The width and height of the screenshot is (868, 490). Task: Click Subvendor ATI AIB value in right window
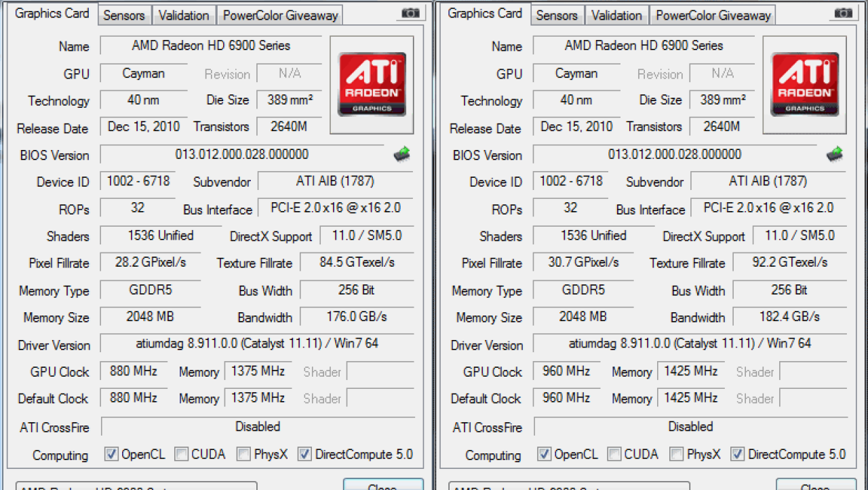click(x=768, y=181)
